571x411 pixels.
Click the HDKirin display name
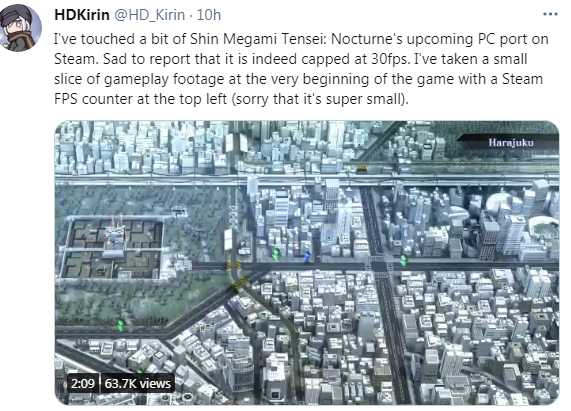(82, 15)
